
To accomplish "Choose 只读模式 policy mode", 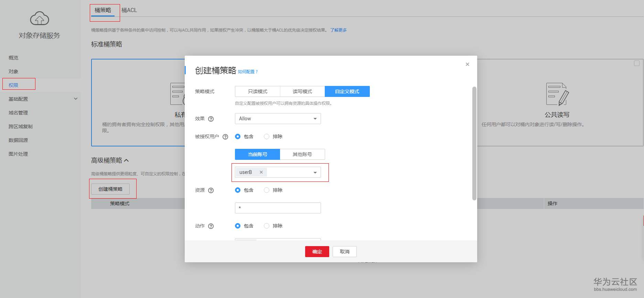I will point(258,91).
